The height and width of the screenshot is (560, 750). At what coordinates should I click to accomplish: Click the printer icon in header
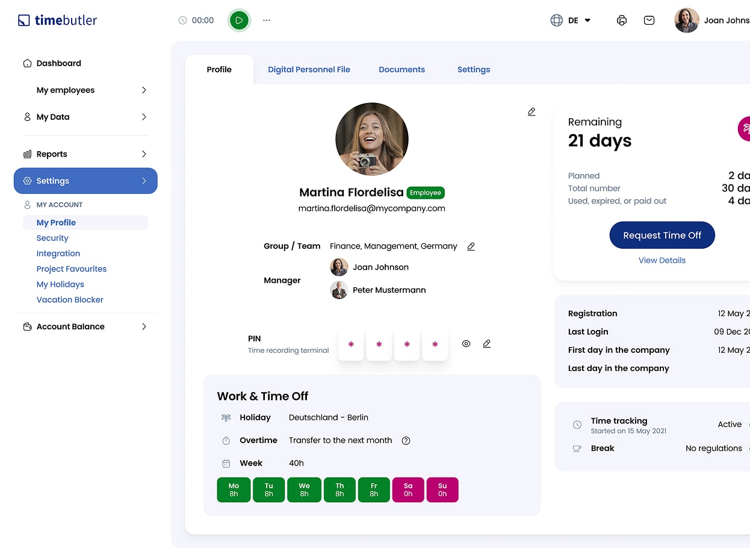(622, 20)
